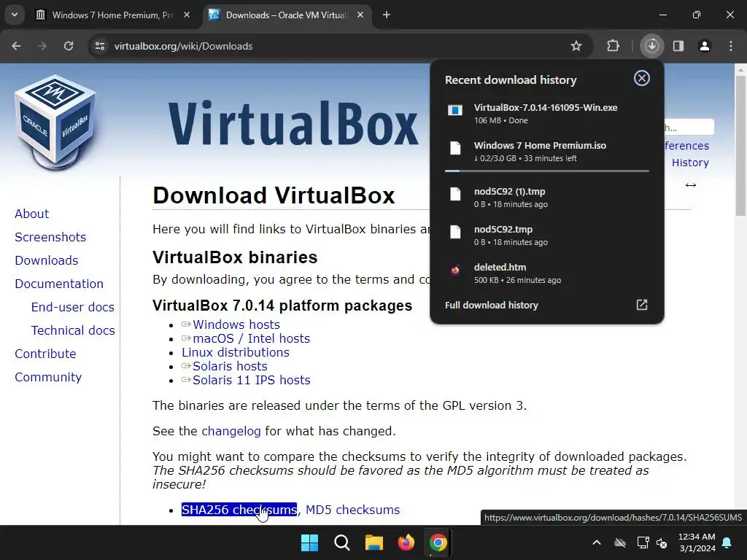Image resolution: width=747 pixels, height=560 pixels.
Task: Select nod5C92.tmp download entry
Action: tap(547, 236)
